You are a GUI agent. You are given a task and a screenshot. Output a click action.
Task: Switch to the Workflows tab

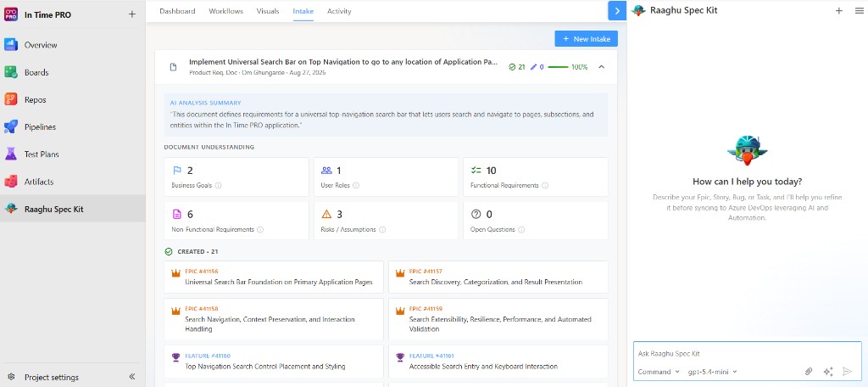coord(225,11)
